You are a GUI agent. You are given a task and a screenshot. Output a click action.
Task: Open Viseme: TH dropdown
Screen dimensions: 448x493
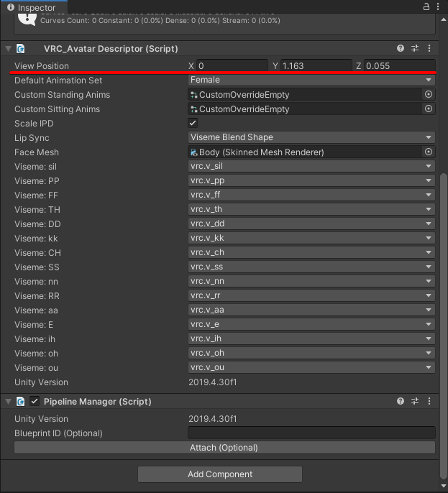[x=311, y=209]
